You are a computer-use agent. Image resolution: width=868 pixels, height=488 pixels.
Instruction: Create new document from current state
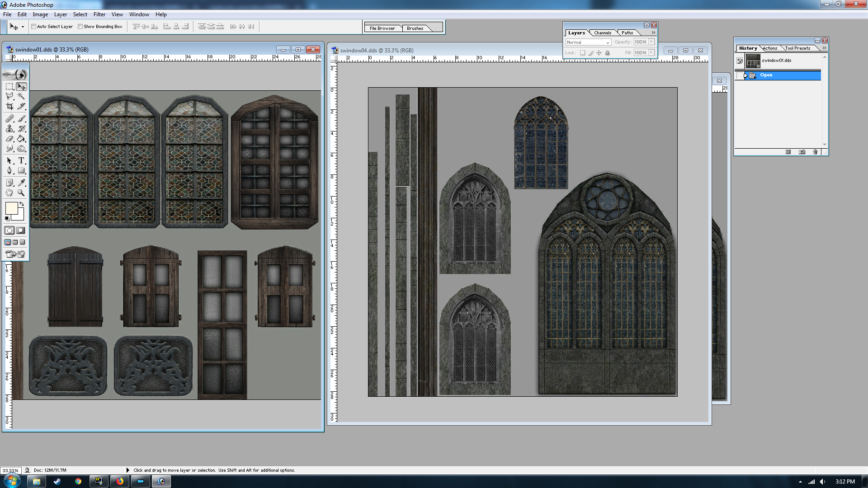coord(788,152)
